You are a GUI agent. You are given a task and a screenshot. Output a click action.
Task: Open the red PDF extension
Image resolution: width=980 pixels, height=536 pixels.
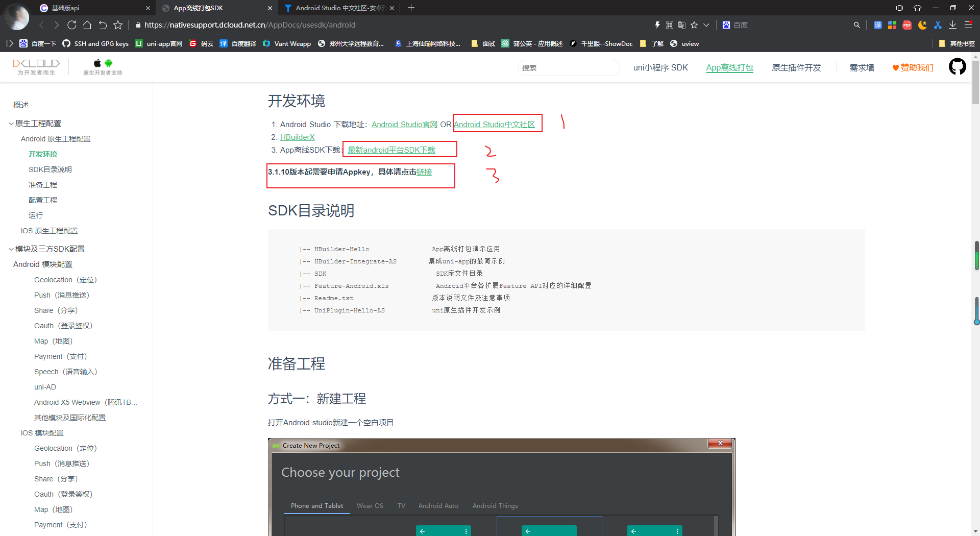907,25
